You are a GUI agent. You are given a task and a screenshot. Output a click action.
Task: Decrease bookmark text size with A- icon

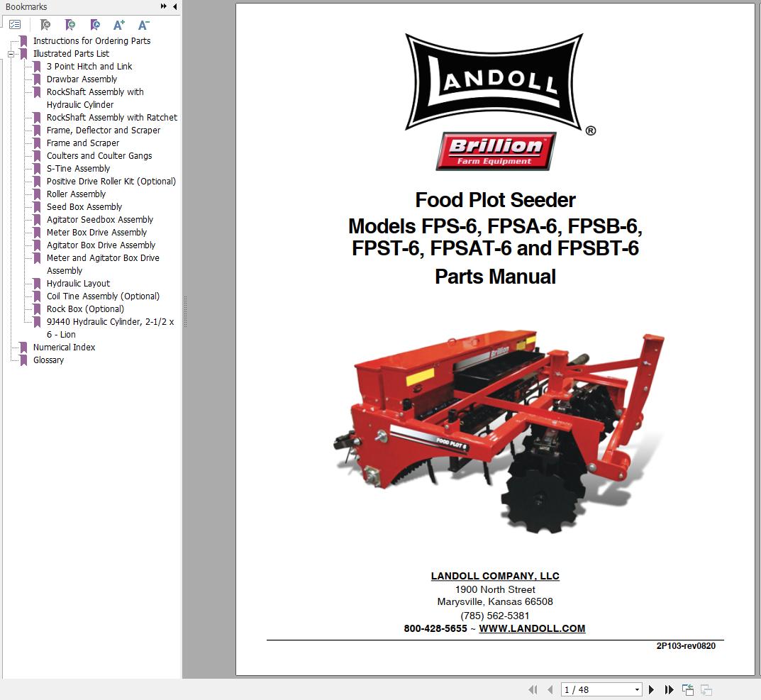(143, 23)
